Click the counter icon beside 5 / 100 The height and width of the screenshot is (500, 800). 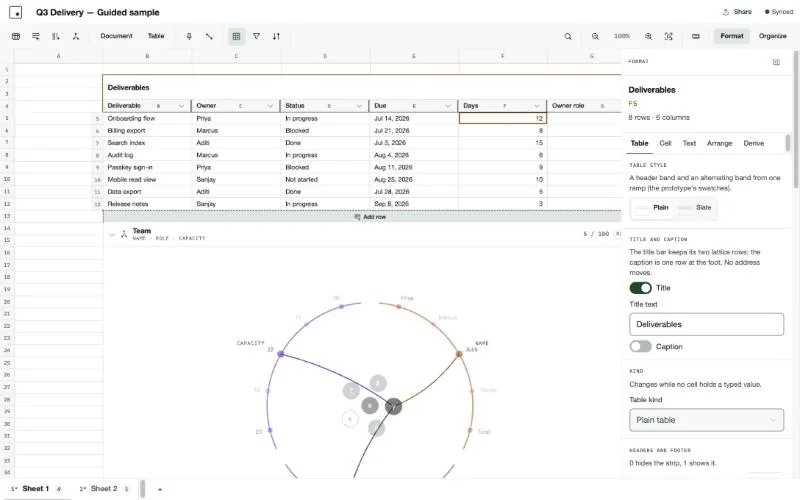point(618,234)
